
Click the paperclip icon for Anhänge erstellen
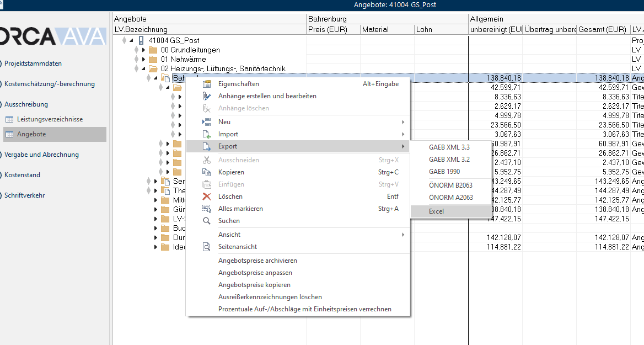(x=207, y=96)
